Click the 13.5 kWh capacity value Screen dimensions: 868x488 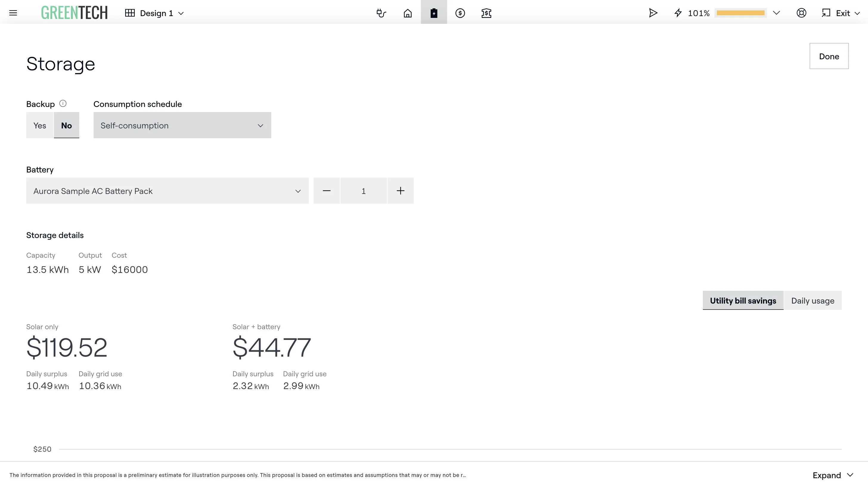tap(47, 270)
